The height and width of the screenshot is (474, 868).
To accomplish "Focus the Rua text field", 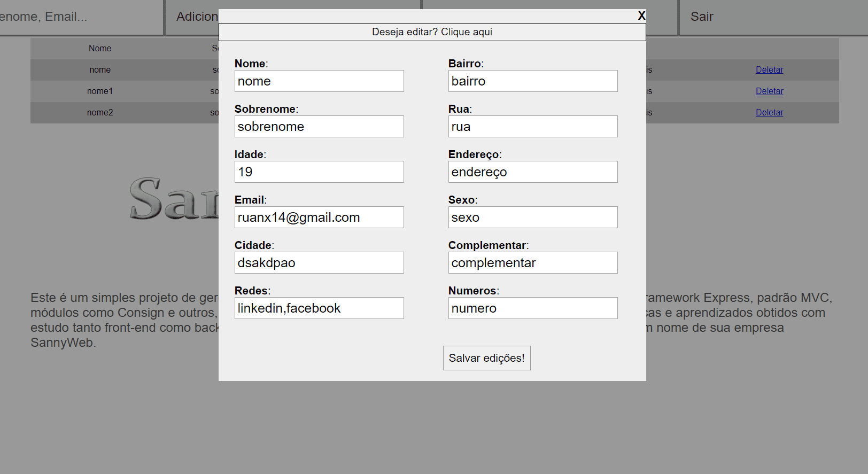I will coord(533,127).
